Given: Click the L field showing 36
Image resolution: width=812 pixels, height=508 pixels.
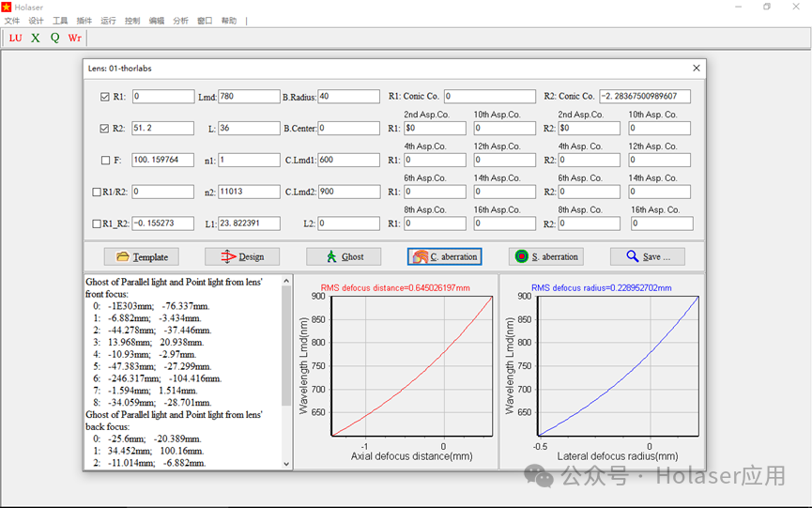Looking at the screenshot, I should click(249, 128).
